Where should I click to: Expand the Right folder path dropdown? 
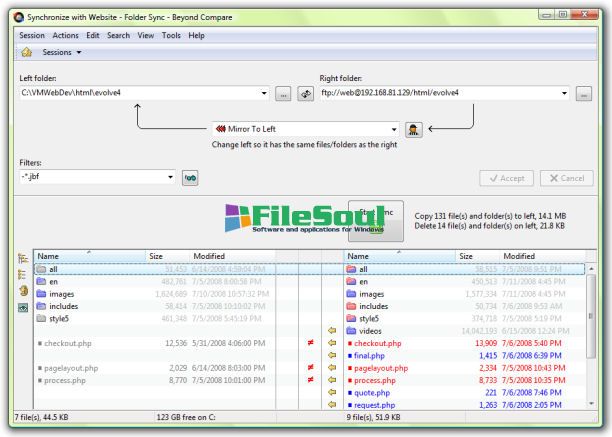(x=564, y=93)
